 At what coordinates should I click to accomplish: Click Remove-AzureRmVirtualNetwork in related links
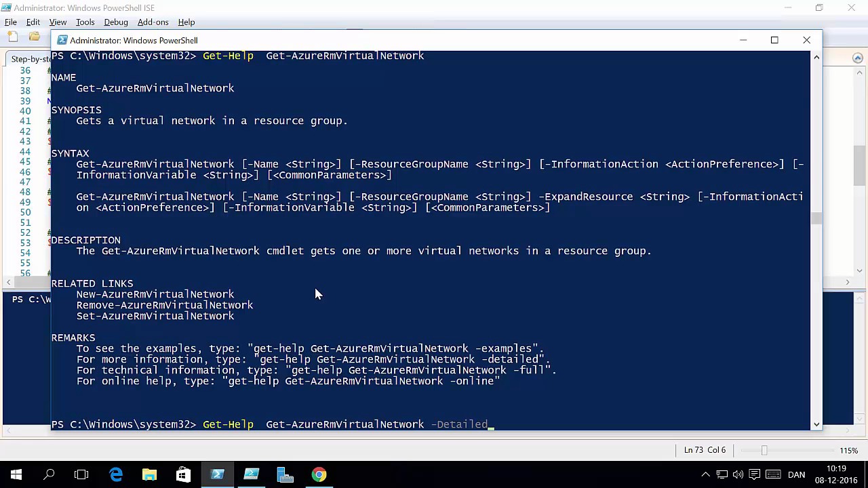pos(165,305)
